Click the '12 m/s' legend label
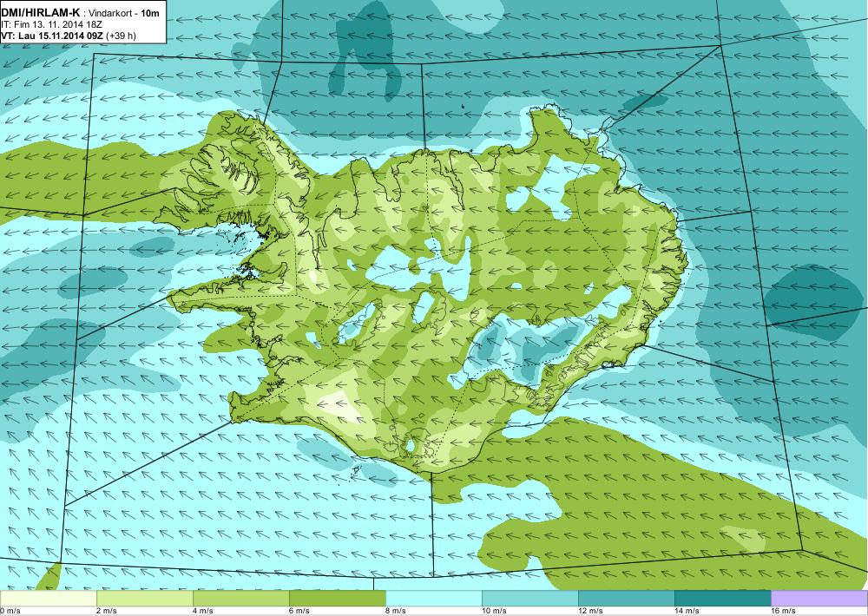 coord(590,611)
